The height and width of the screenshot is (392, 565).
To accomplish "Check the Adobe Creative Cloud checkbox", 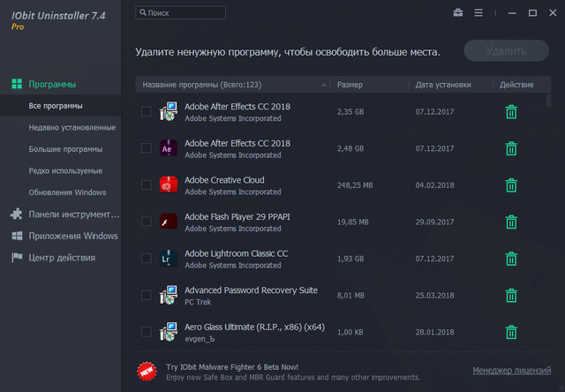I will [146, 185].
